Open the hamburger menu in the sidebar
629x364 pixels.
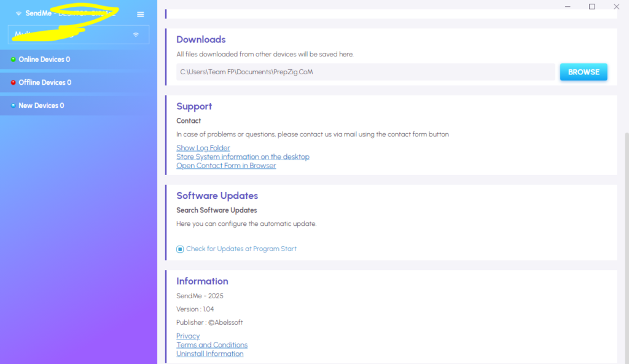click(141, 15)
